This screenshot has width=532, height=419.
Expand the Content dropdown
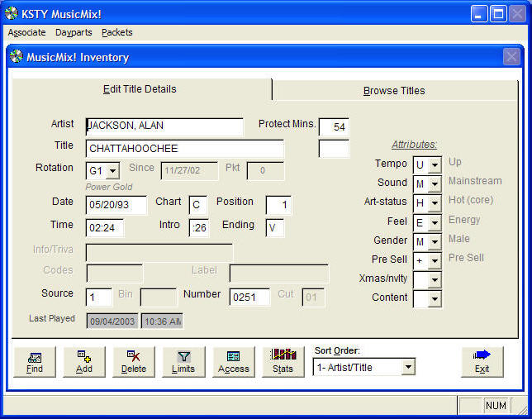(435, 299)
